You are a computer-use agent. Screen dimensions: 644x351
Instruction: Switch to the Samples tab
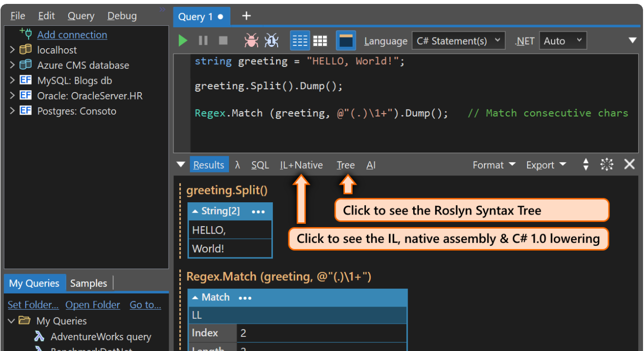click(89, 283)
